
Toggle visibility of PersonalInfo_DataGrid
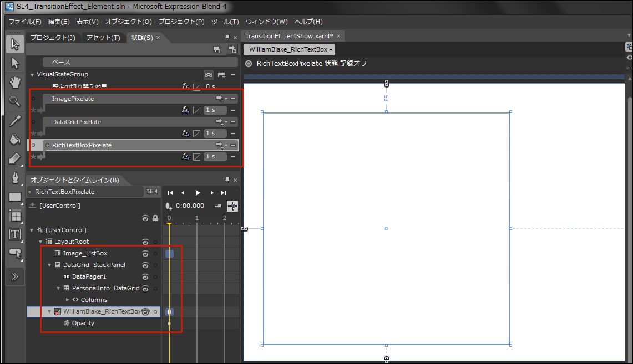click(145, 289)
